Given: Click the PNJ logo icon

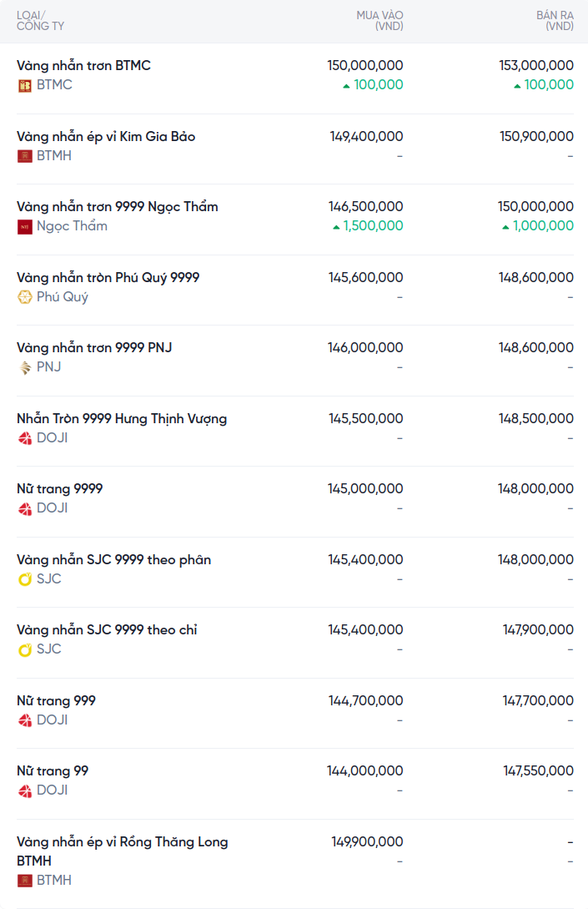Looking at the screenshot, I should tap(25, 367).
